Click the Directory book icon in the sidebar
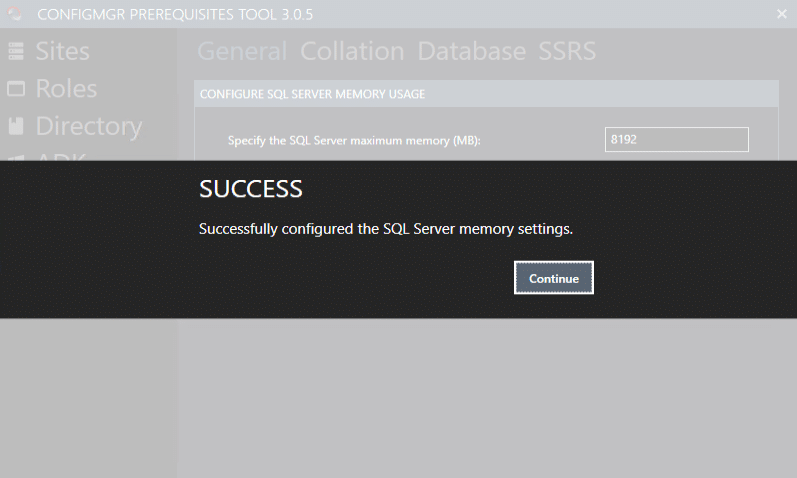This screenshot has width=797, height=478. click(16, 126)
